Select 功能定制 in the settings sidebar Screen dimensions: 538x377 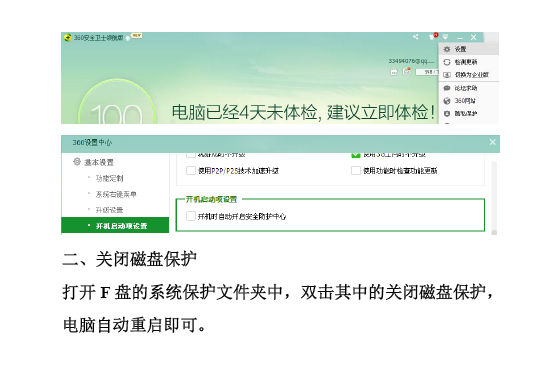coord(109,178)
